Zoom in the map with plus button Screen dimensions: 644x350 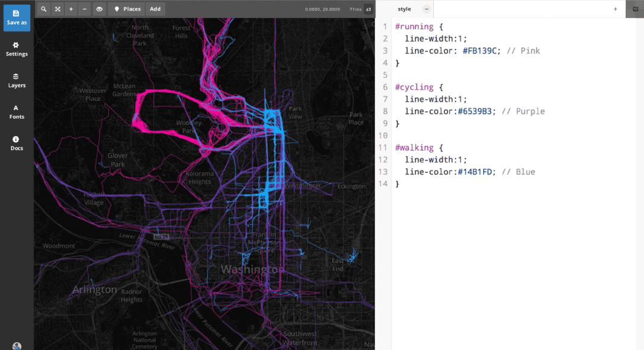pyautogui.click(x=71, y=9)
